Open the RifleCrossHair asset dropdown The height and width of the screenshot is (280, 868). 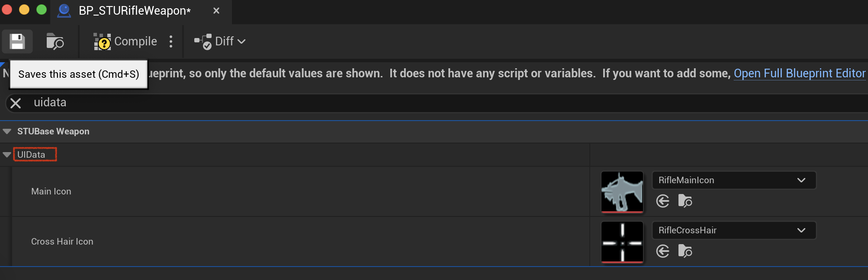click(734, 230)
